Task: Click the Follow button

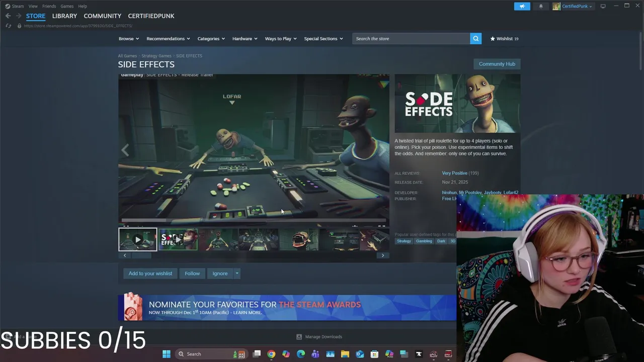Action: [192, 274]
